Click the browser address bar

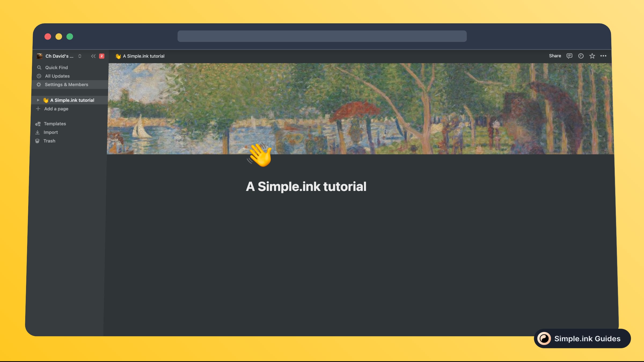(x=322, y=36)
